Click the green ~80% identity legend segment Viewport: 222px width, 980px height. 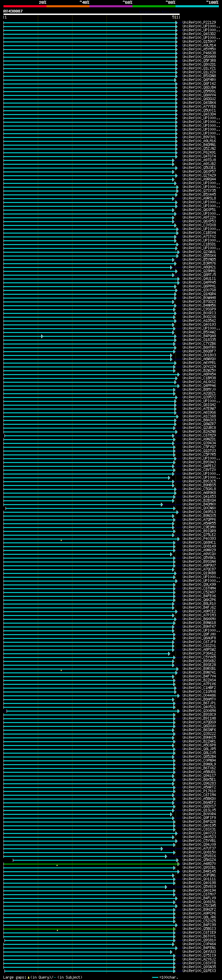click(x=154, y=6)
